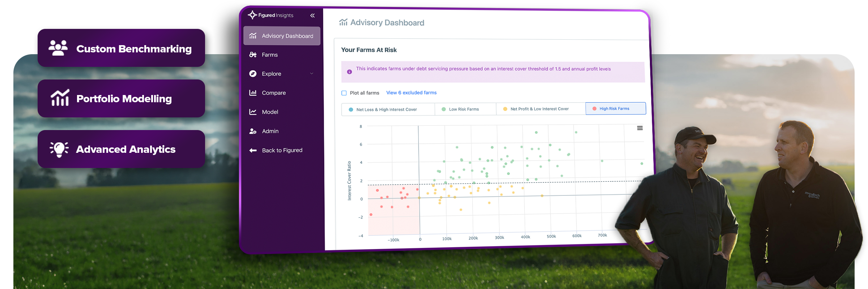
Task: Expand the Explore submenu chevron
Action: point(312,74)
